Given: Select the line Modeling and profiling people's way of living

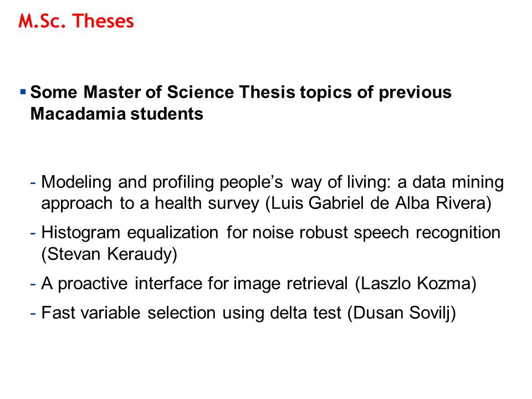Looking at the screenshot, I should click(272, 182).
